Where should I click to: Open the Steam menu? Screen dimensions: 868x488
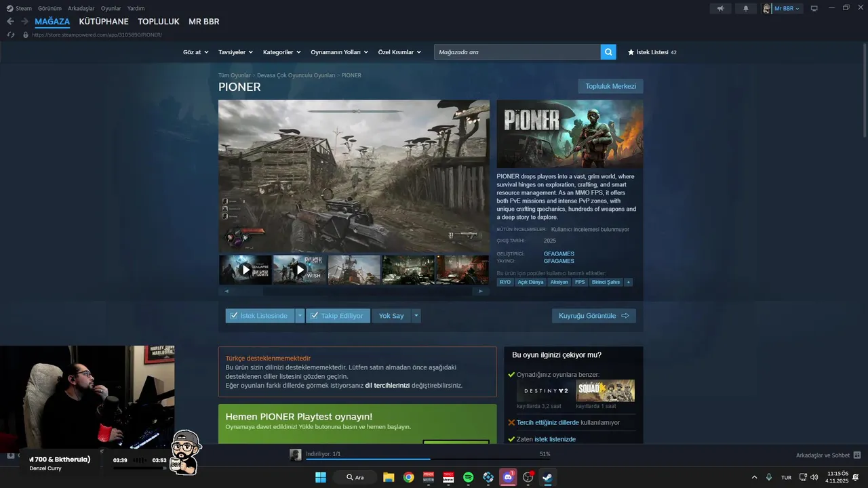pos(19,8)
